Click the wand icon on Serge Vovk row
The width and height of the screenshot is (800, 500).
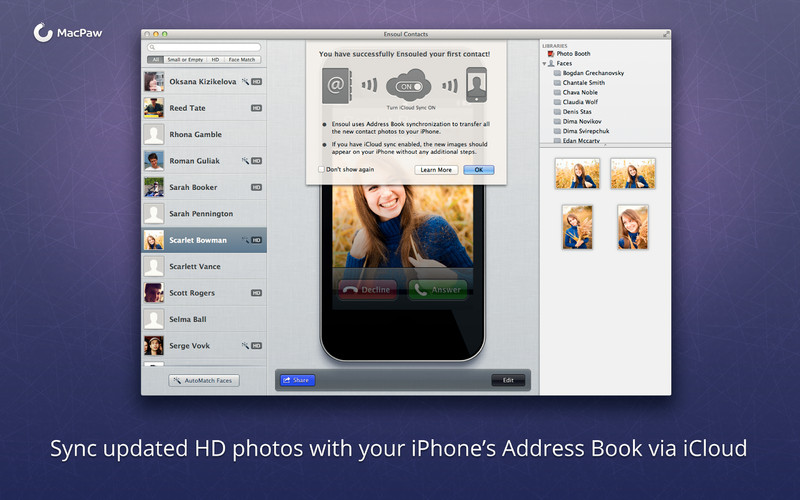245,345
